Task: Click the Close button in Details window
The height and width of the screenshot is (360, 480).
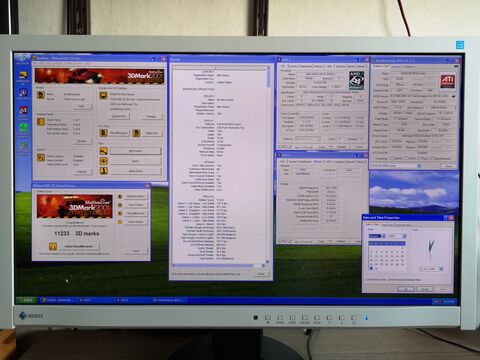Action: coord(261,274)
